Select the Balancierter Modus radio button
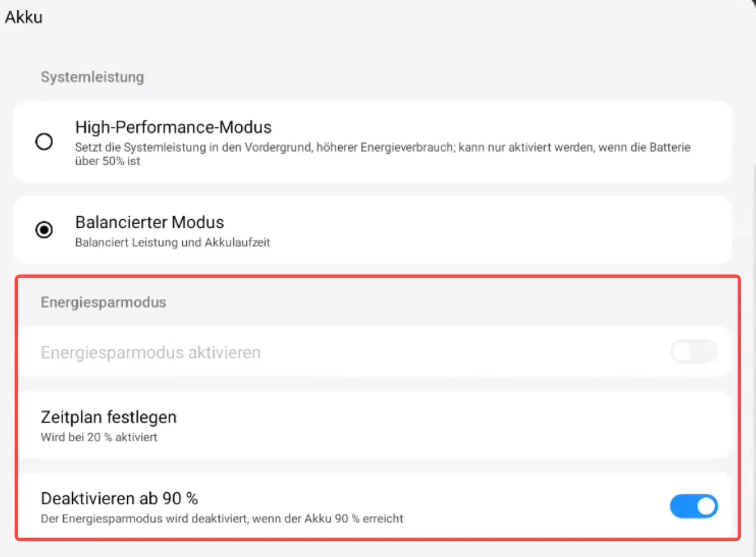The height and width of the screenshot is (557, 756). [44, 229]
